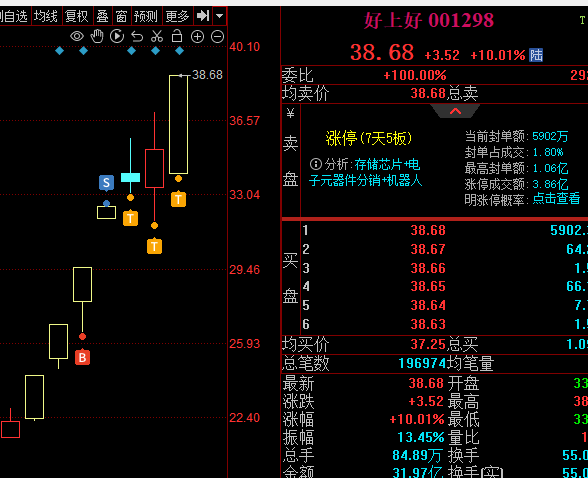This screenshot has height=478, width=588.
Task: Click the red B buy marker
Action: point(82,357)
